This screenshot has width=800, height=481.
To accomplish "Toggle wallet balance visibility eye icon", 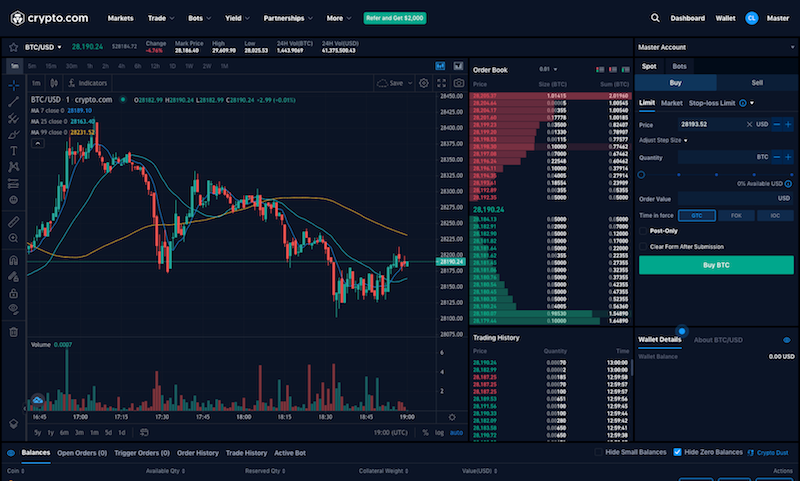I will pyautogui.click(x=787, y=340).
